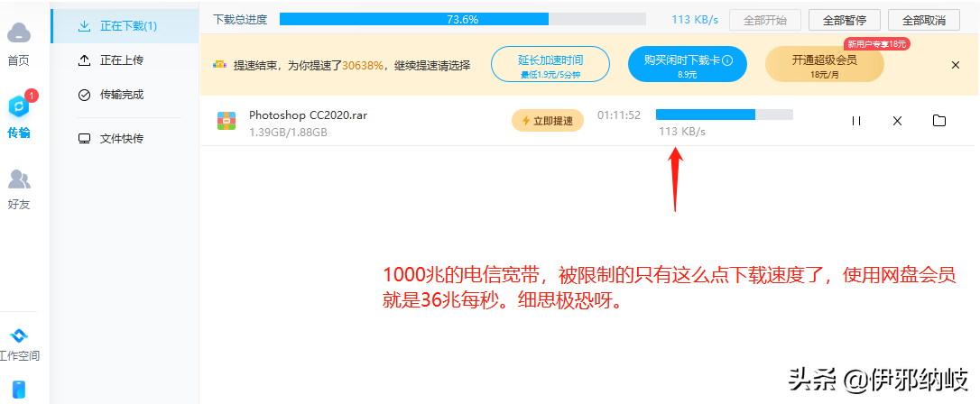Image resolution: width=980 pixels, height=404 pixels.
Task: Click the 113 KB/s speed under file progress
Action: coord(682,132)
